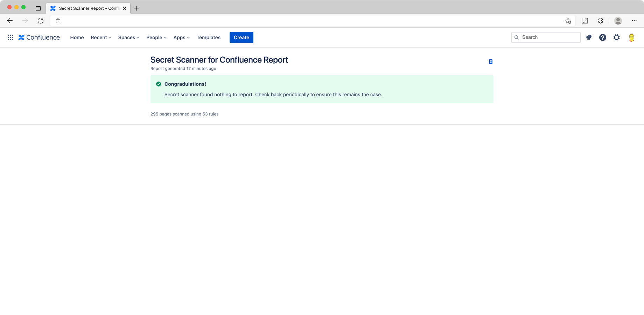Open the browser profile avatar
This screenshot has width=644, height=315.
click(618, 21)
